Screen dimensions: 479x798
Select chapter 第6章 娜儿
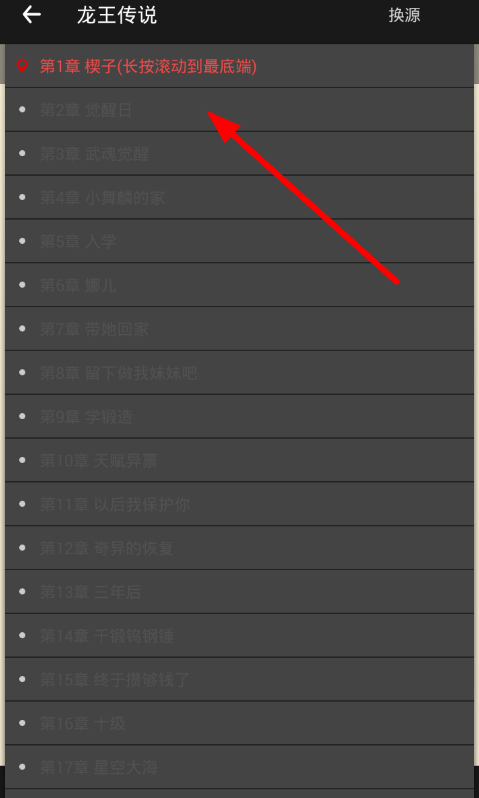coord(240,284)
